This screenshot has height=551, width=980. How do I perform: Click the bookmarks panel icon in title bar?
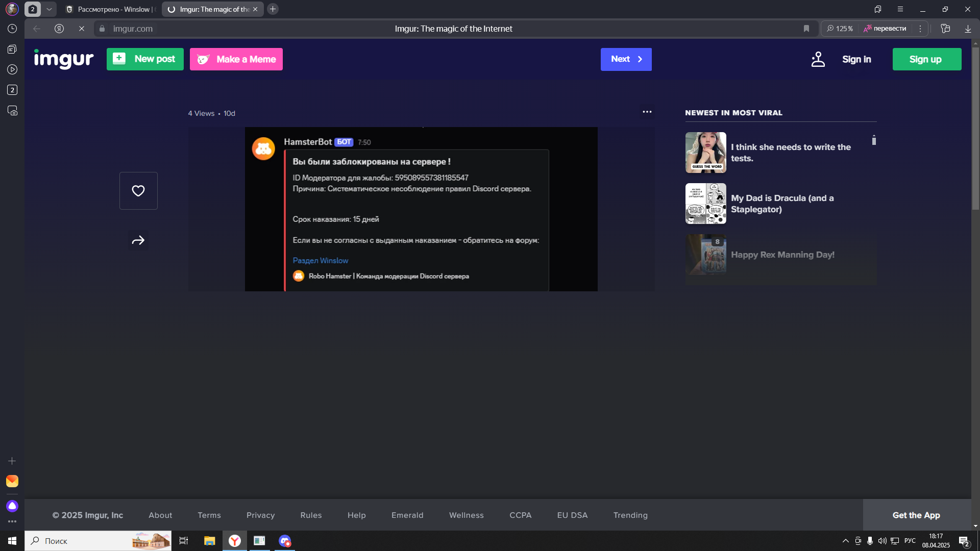coord(878,9)
